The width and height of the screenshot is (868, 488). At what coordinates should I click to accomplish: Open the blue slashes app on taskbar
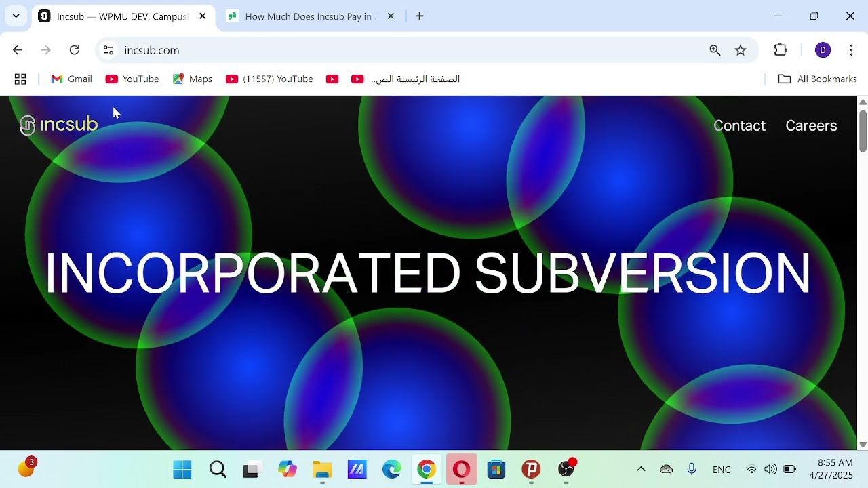(357, 469)
